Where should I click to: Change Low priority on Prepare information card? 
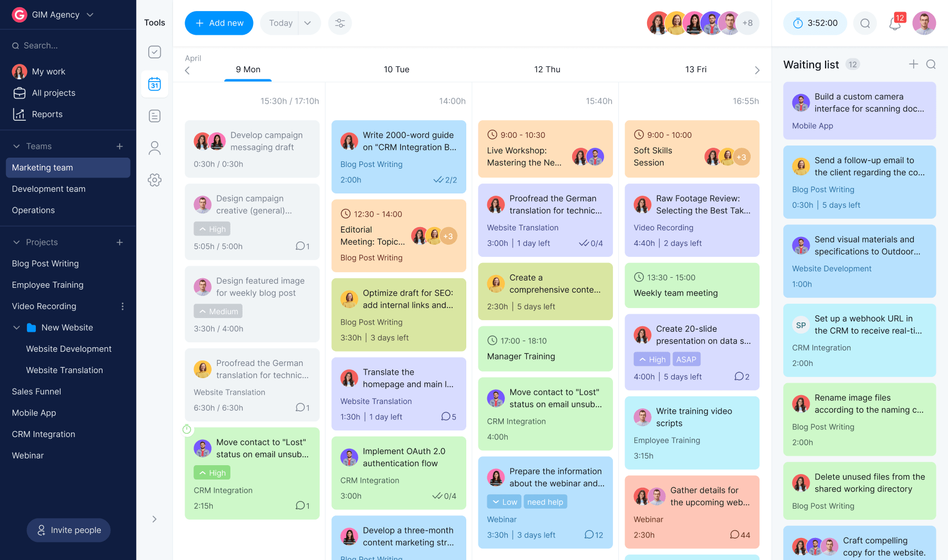pos(504,502)
